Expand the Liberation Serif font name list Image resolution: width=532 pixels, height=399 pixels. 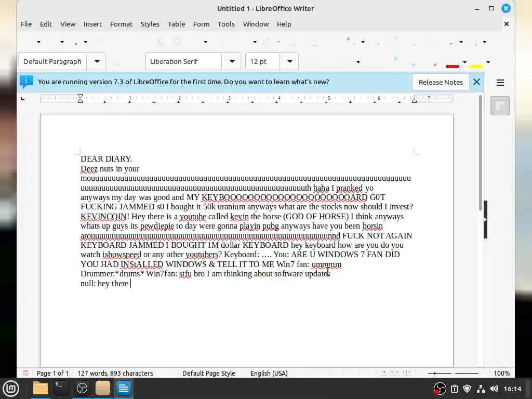pos(232,61)
